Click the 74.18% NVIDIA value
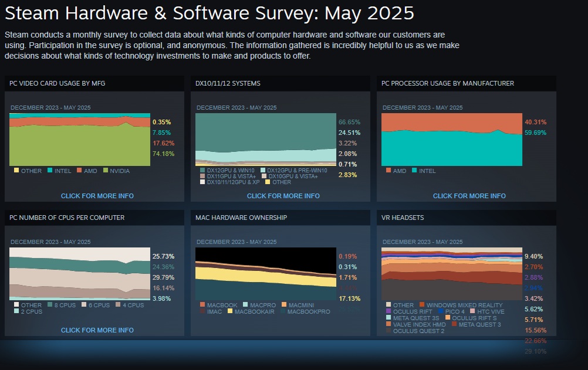Viewport: 588px width, 370px height. 163,154
